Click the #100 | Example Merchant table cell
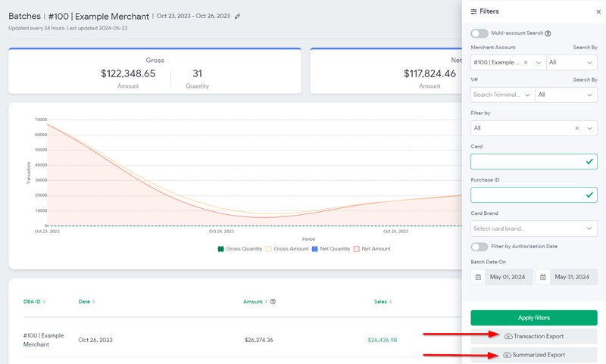 point(44,340)
